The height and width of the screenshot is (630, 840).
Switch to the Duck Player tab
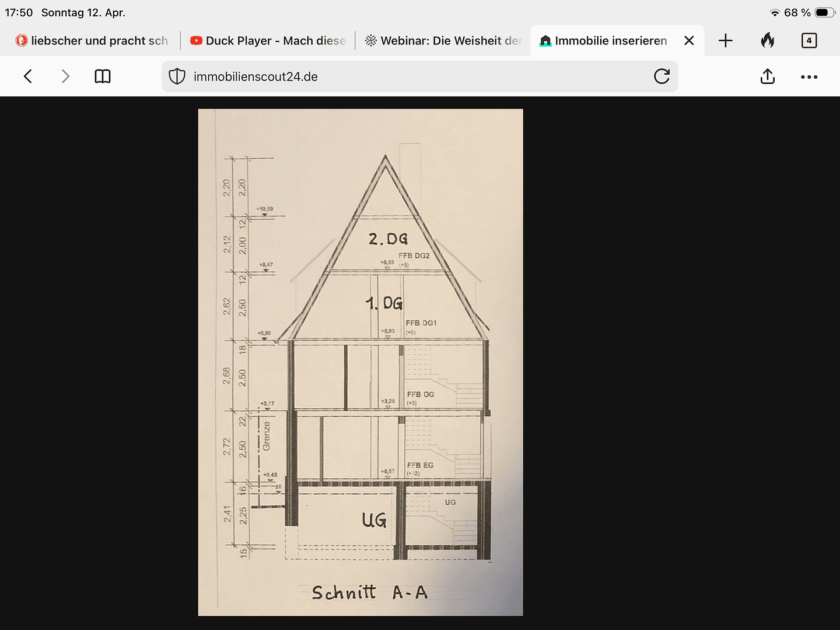tap(268, 40)
